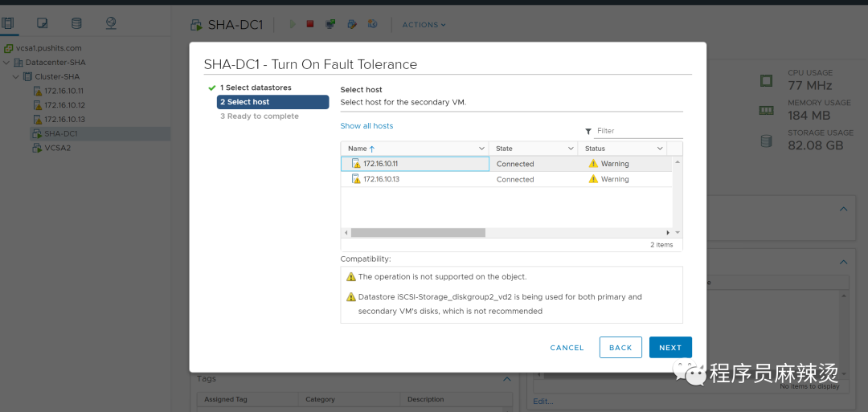Open the Storage inventory view icon

point(76,23)
